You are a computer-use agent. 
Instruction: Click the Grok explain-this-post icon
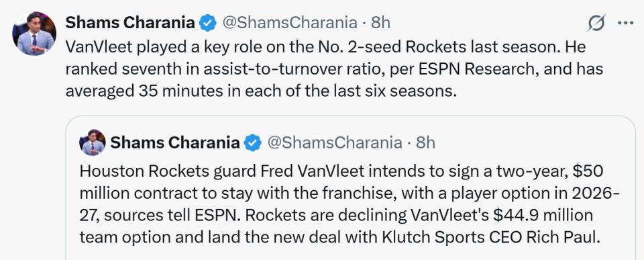[x=596, y=23]
